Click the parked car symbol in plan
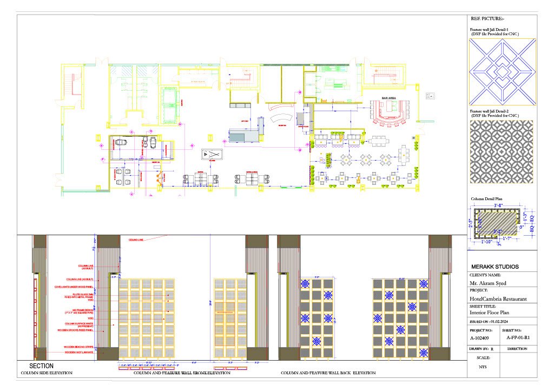 pos(120,143)
